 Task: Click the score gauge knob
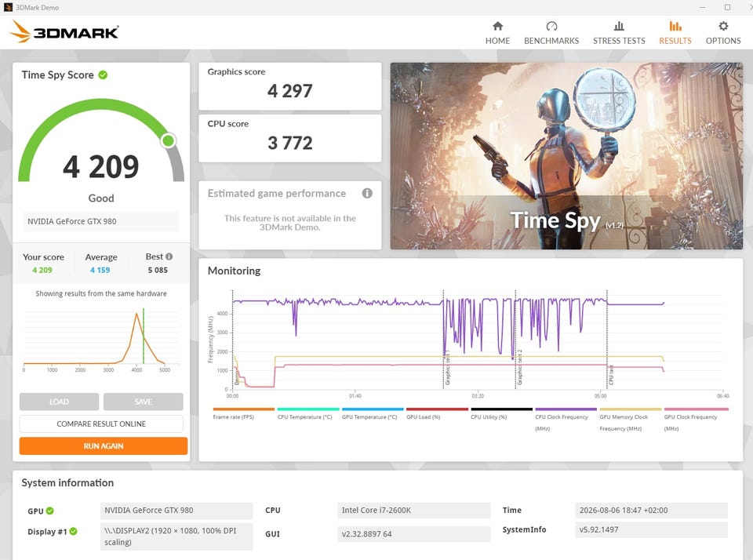168,140
